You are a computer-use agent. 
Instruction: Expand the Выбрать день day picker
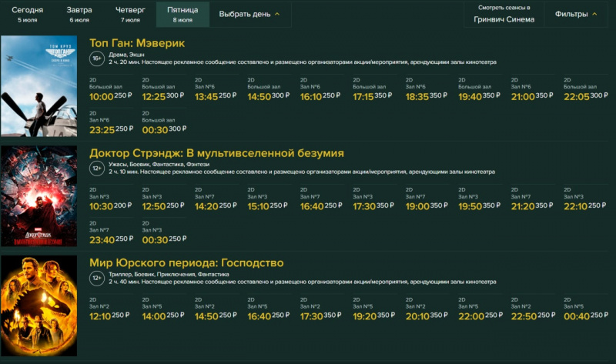(x=249, y=14)
